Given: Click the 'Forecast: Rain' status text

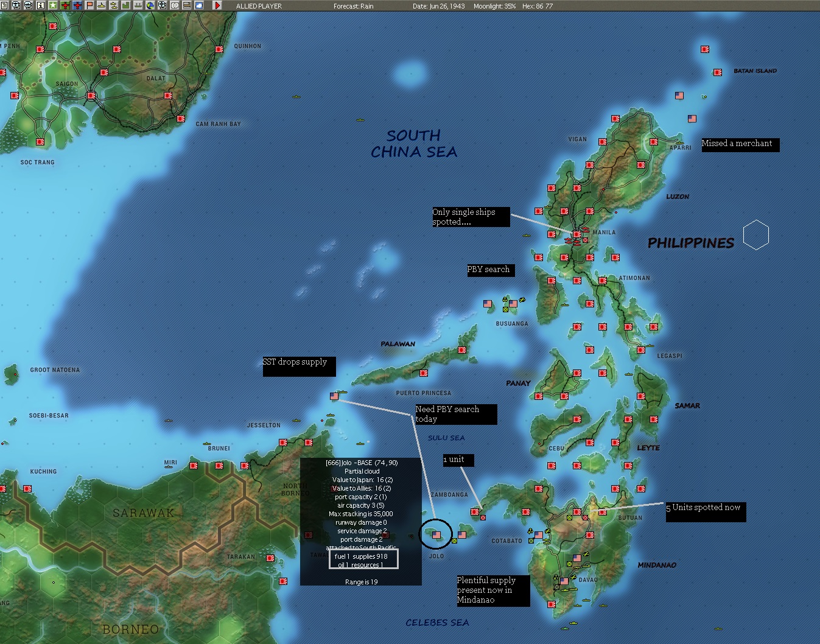Looking at the screenshot, I should pos(354,6).
